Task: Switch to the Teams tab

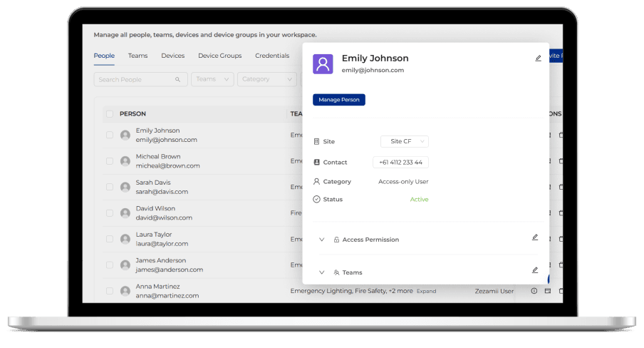Action: click(x=137, y=56)
